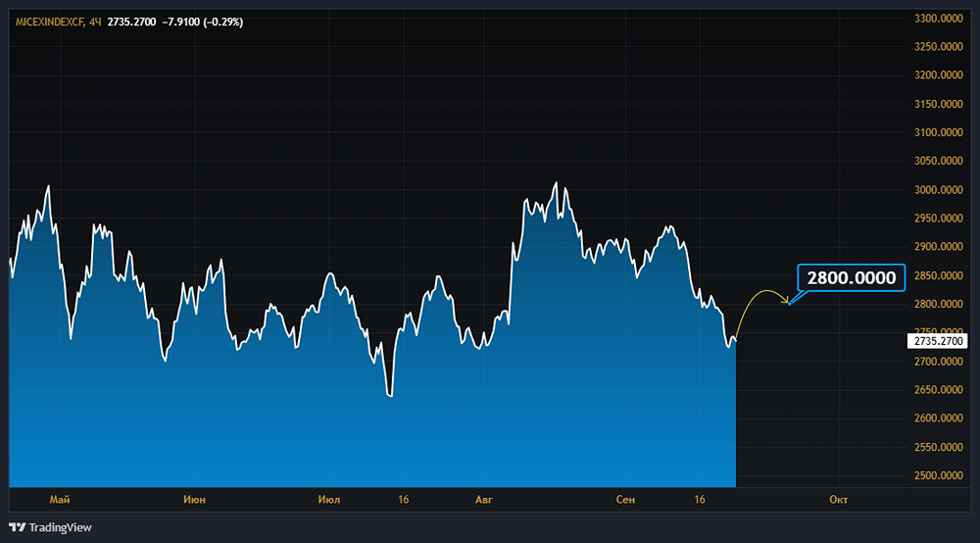
Task: Click the Июн label on time axis
Action: tap(194, 499)
